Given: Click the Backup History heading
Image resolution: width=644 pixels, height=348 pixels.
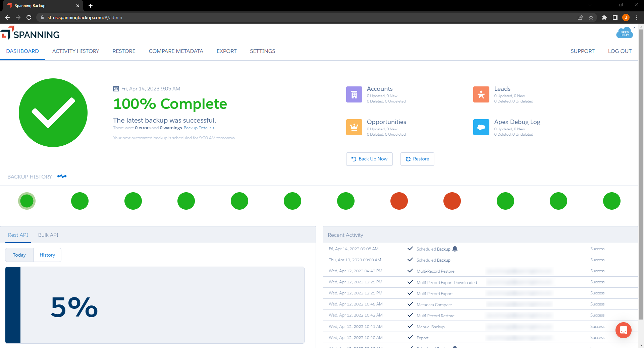Looking at the screenshot, I should tap(30, 177).
